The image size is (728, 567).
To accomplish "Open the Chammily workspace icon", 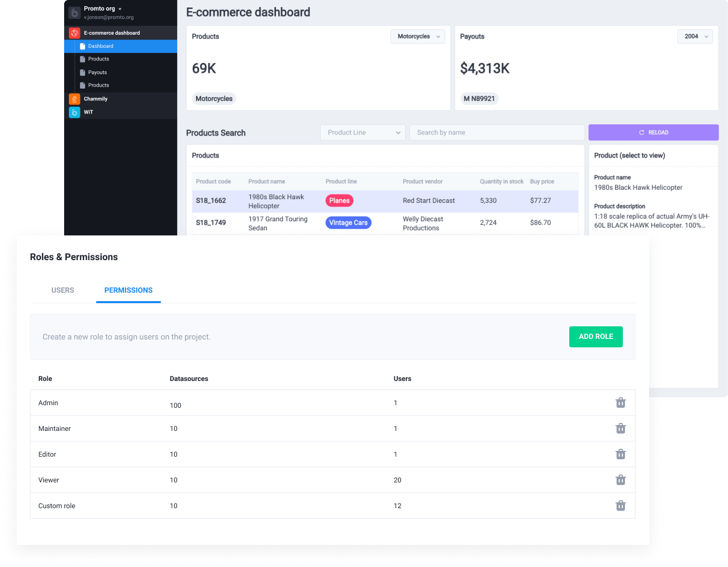I will pos(74,99).
